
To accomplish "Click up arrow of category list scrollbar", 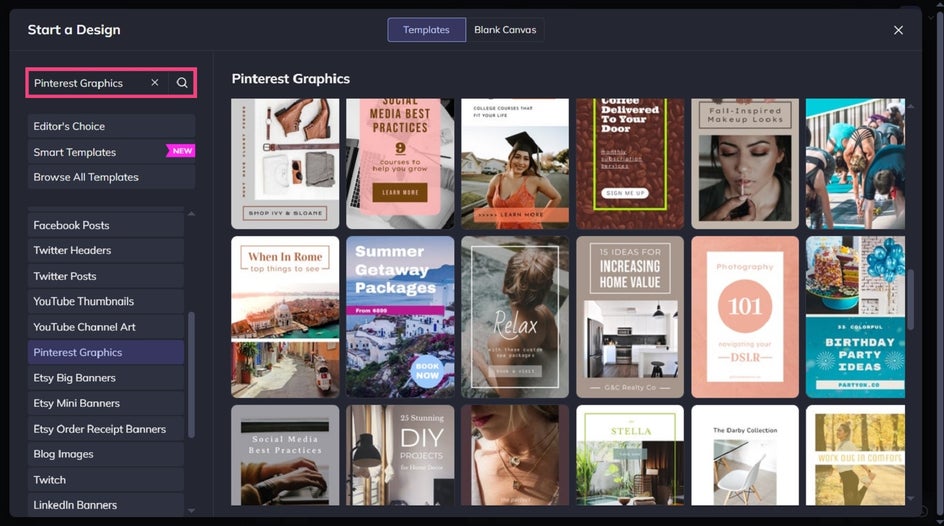I will click(191, 214).
